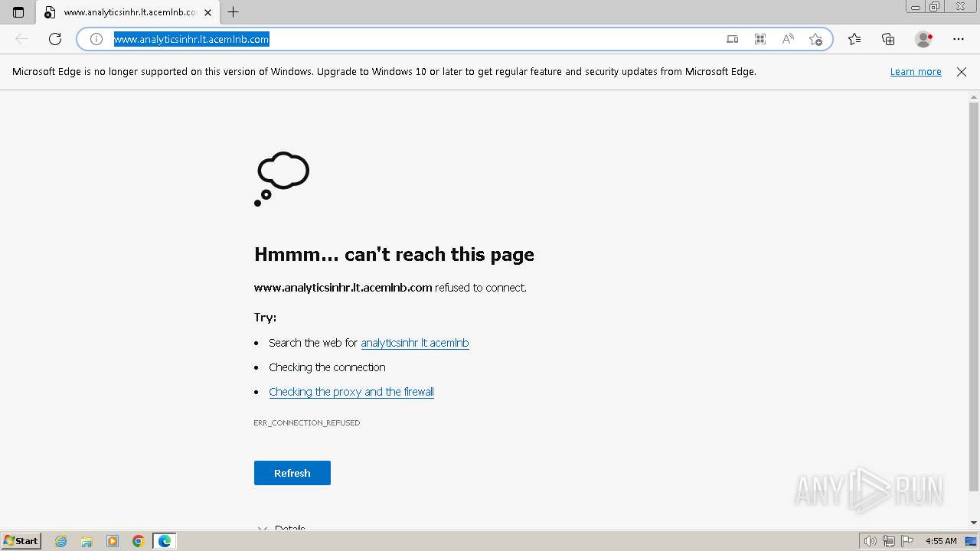Launch Google Chrome from taskbar
The height and width of the screenshot is (551, 980).
coord(139,541)
